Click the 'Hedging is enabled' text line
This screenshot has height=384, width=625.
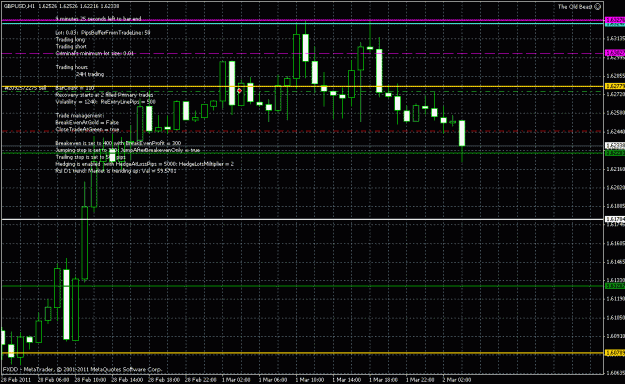click(x=144, y=164)
